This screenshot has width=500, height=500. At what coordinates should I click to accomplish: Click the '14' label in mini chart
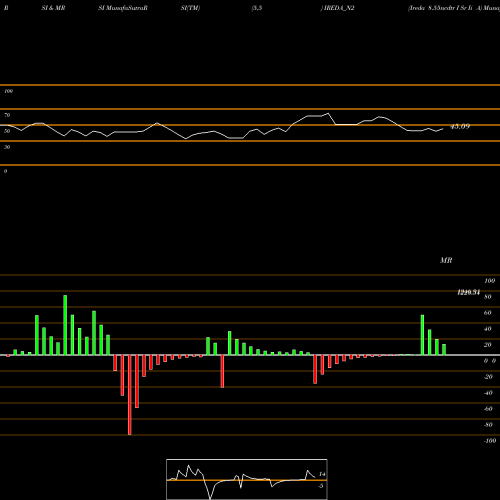coord(322,474)
